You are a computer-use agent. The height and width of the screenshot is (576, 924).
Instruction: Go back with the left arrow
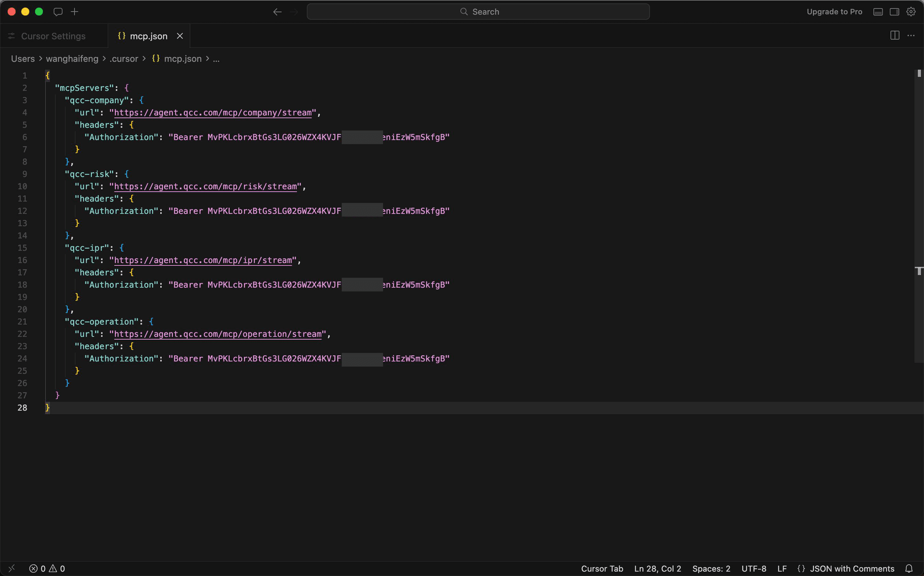pos(277,12)
